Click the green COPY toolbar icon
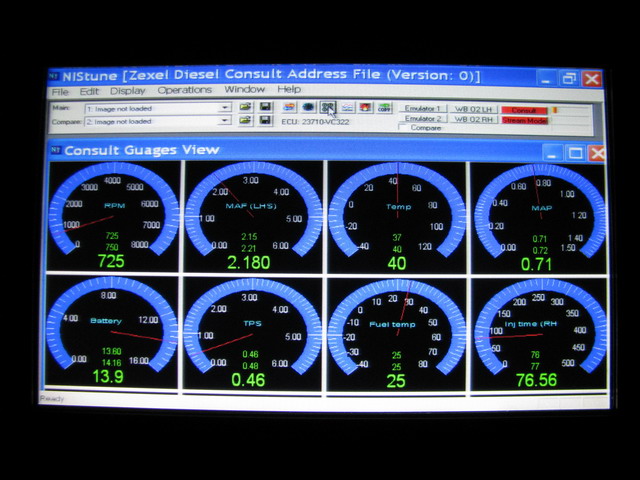Viewport: 640px width, 480px height. point(384,107)
